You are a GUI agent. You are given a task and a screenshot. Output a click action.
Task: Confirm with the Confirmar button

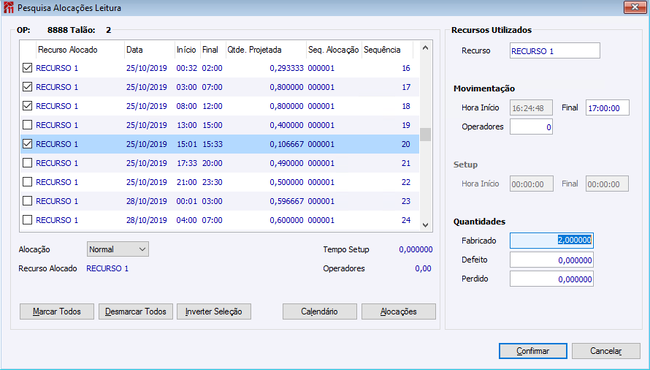533,351
